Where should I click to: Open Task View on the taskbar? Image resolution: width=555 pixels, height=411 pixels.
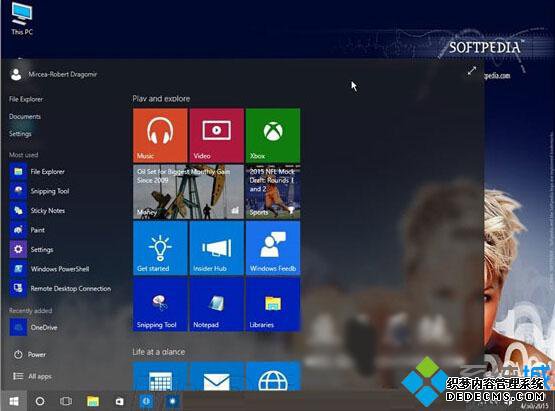[x=66, y=401]
